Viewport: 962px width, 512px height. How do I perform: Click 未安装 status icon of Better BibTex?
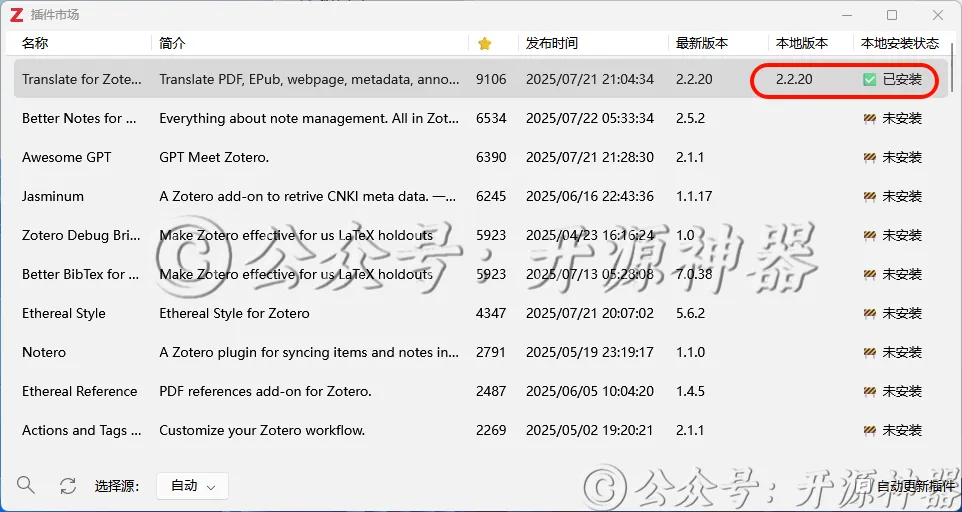click(869, 274)
